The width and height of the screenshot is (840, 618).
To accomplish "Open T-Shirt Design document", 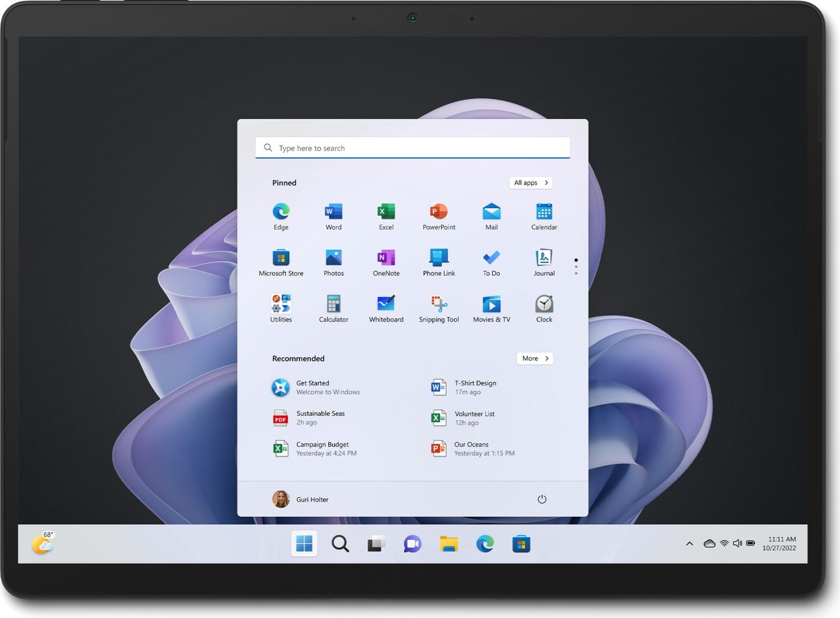I will click(464, 387).
